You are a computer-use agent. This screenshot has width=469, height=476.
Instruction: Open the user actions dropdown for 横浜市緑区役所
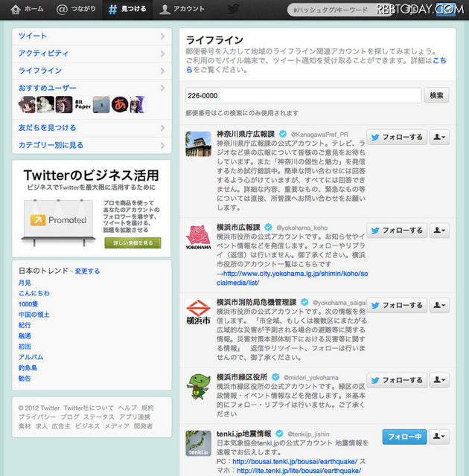point(439,380)
